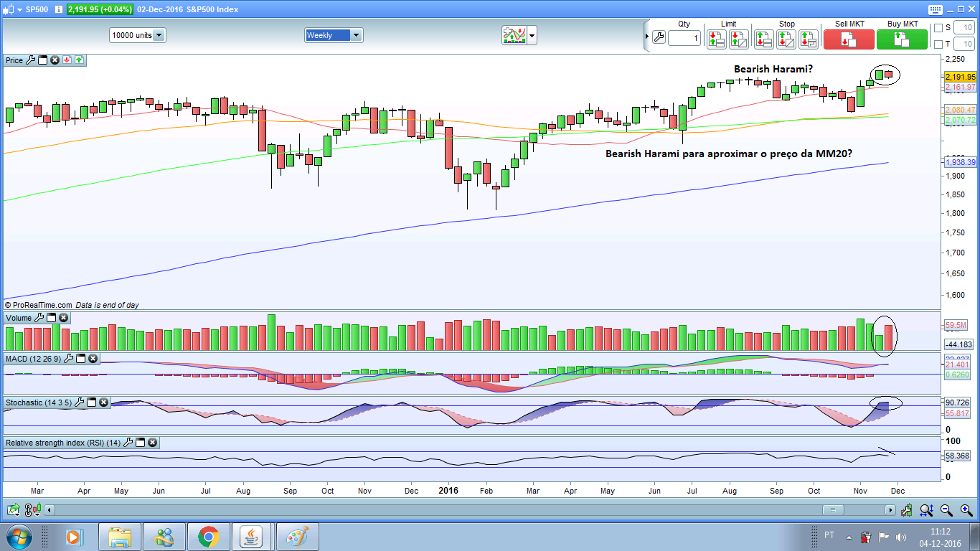Click the bottom-left chart export icon
Viewport: 980px width, 551px height.
[13, 510]
